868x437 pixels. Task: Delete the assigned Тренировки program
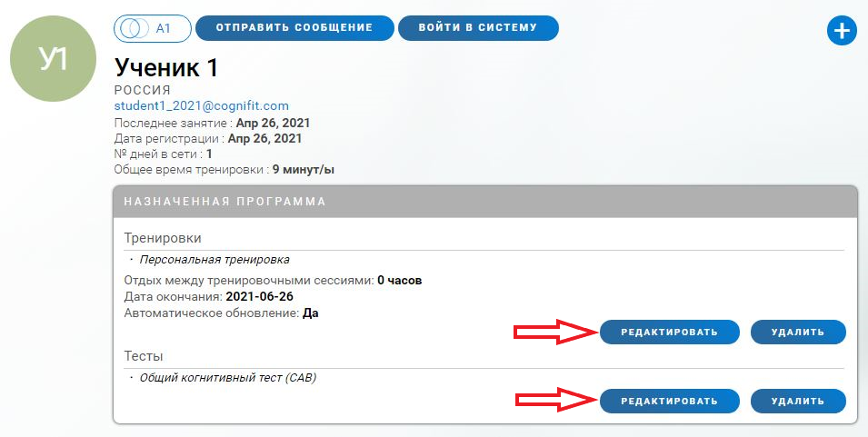click(x=797, y=333)
